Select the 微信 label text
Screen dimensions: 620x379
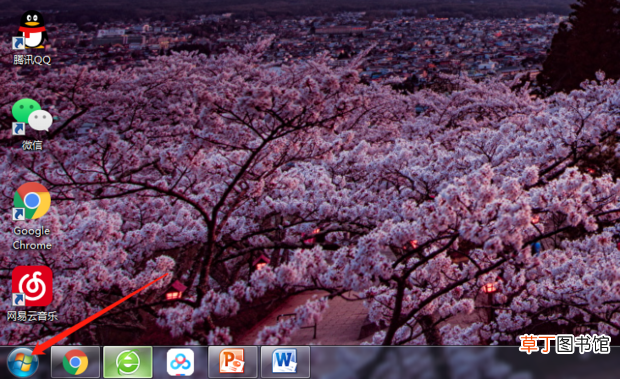click(32, 145)
